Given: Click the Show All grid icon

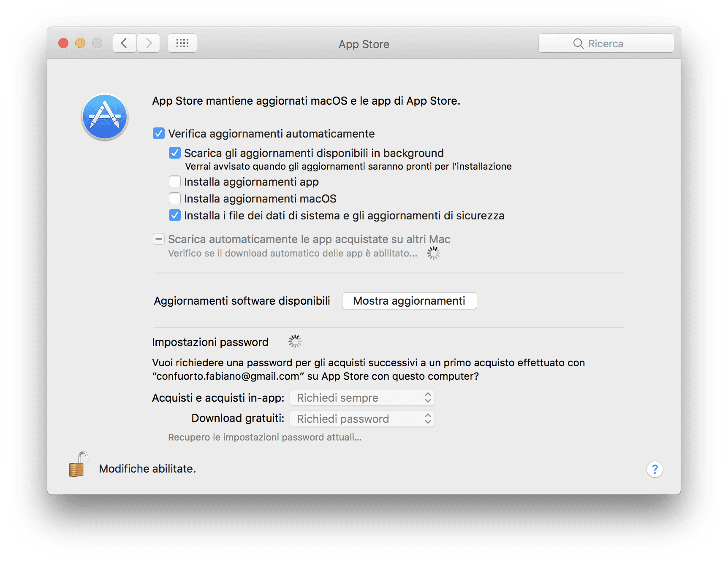Looking at the screenshot, I should [182, 43].
